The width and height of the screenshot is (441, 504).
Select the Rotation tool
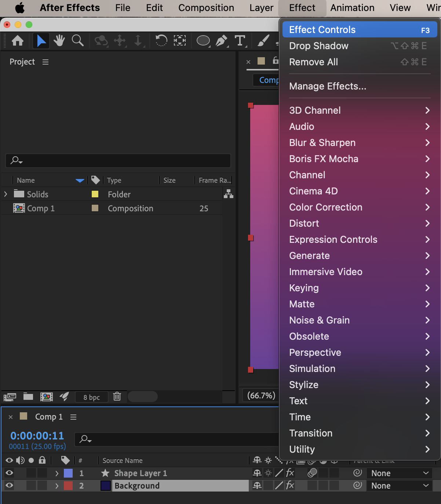coord(161,40)
